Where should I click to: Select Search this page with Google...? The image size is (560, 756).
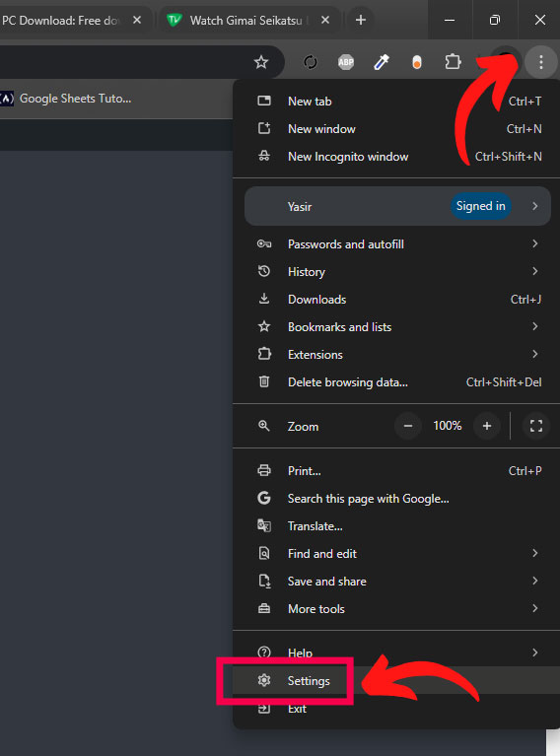click(396, 498)
